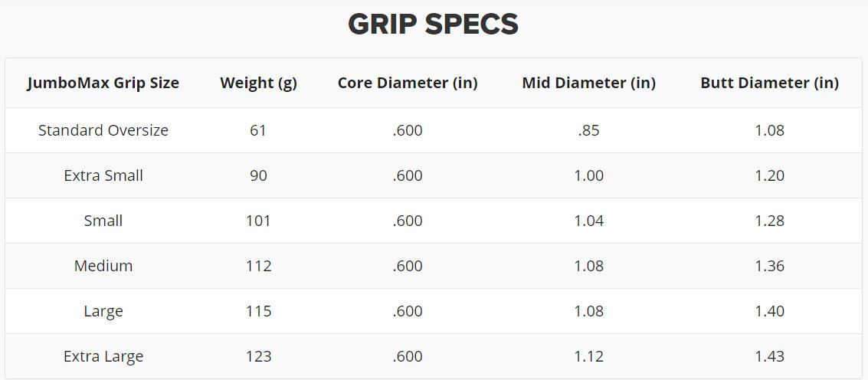Select the Standard Oversize row label
This screenshot has height=380, width=868.
pyautogui.click(x=103, y=130)
